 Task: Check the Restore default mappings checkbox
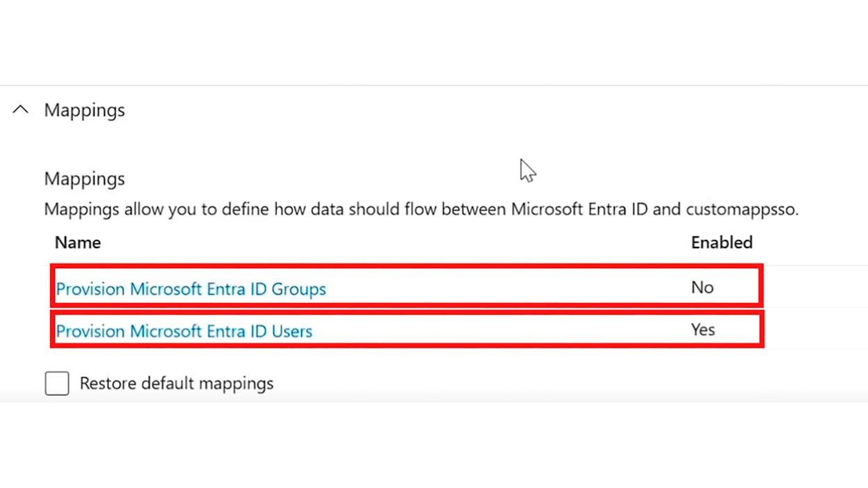coord(57,383)
